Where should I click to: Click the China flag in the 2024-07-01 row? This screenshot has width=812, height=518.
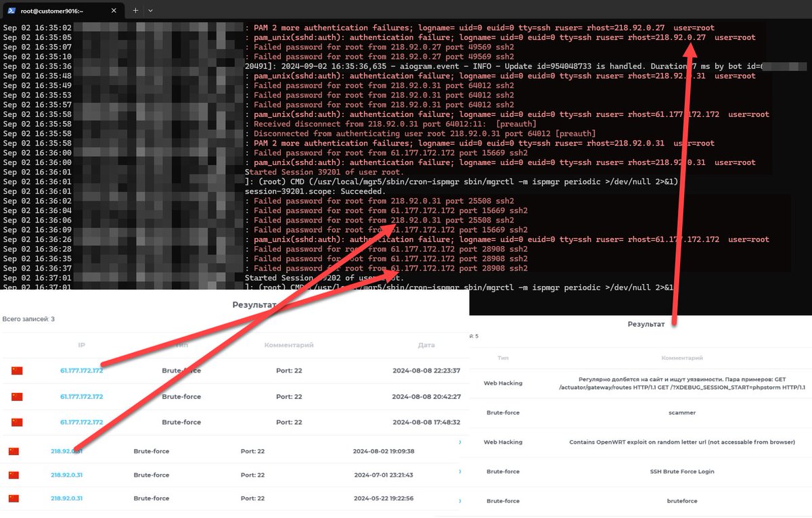click(14, 475)
